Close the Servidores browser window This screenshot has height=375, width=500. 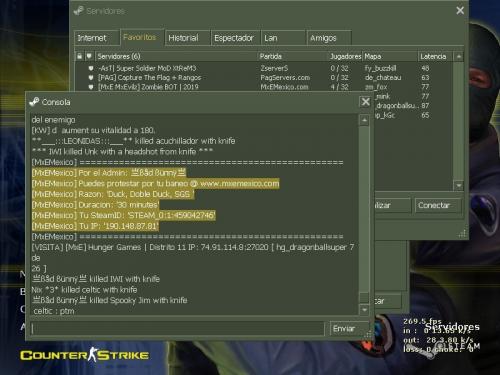tap(460, 11)
